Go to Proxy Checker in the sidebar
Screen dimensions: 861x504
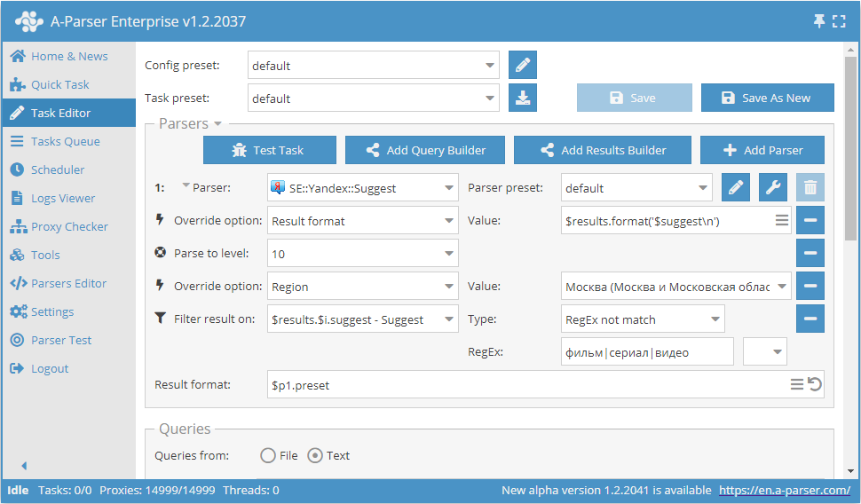[x=69, y=226]
